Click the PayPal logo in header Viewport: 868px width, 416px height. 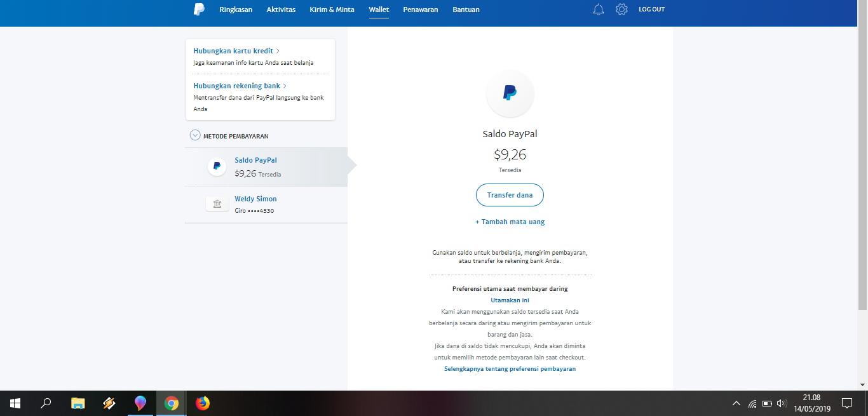pos(199,9)
